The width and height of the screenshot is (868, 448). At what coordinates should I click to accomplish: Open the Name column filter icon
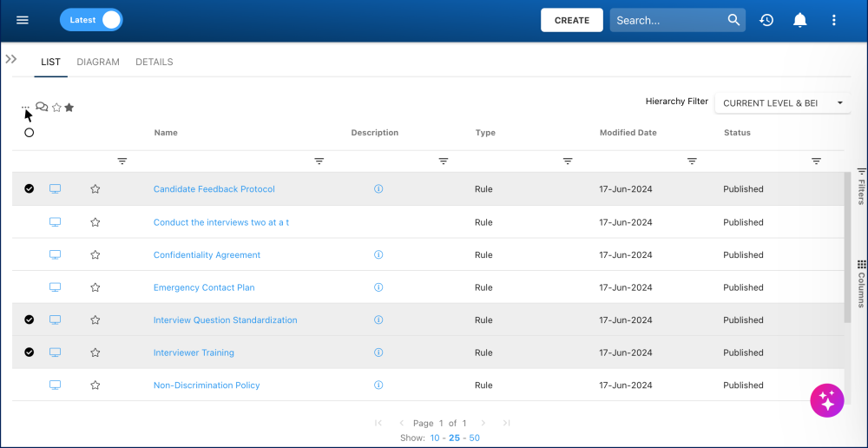[x=319, y=161]
